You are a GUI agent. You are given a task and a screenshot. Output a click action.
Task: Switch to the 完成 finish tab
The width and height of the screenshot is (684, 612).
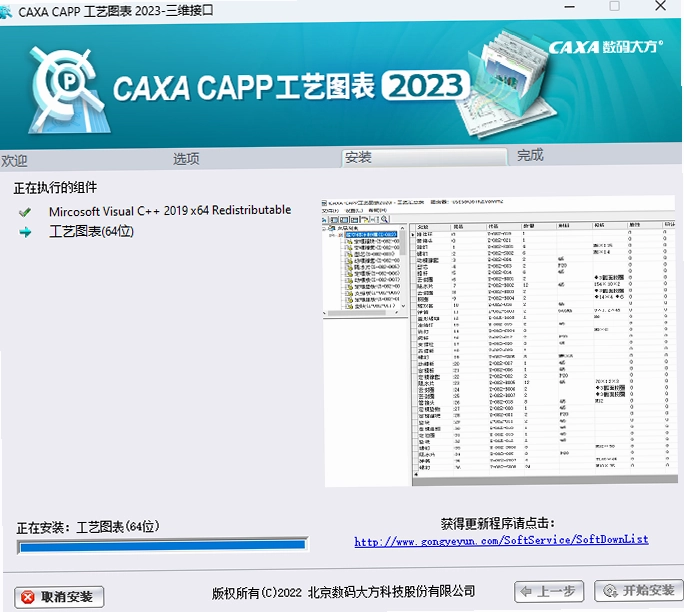point(530,155)
